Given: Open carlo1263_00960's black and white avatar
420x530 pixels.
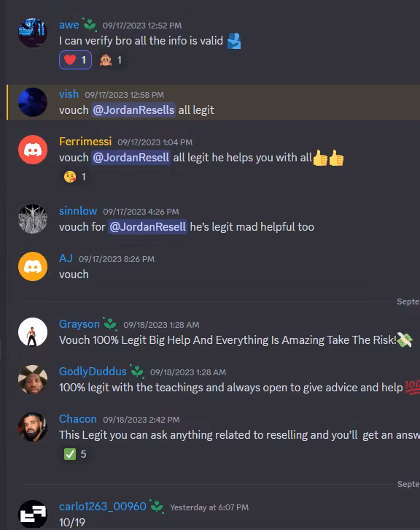Looking at the screenshot, I should click(x=33, y=514).
